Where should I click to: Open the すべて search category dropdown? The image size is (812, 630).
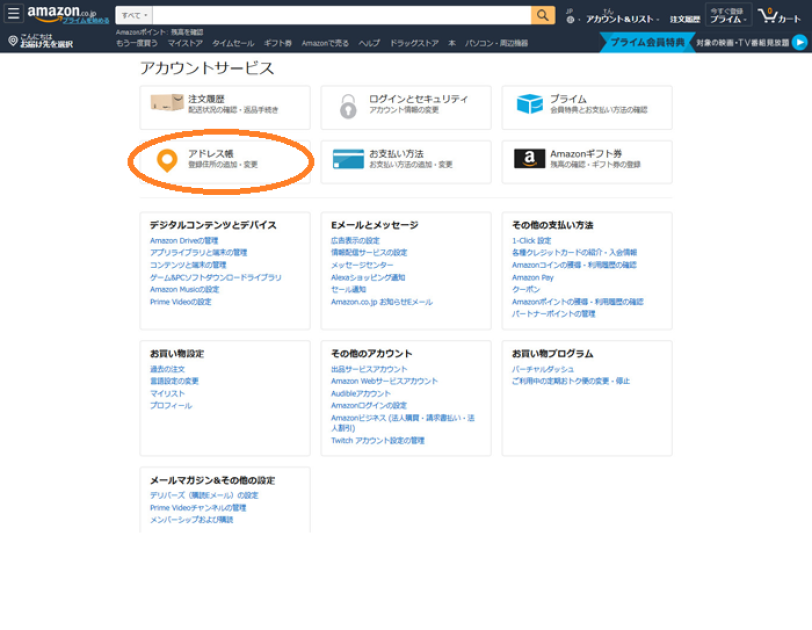click(x=133, y=16)
